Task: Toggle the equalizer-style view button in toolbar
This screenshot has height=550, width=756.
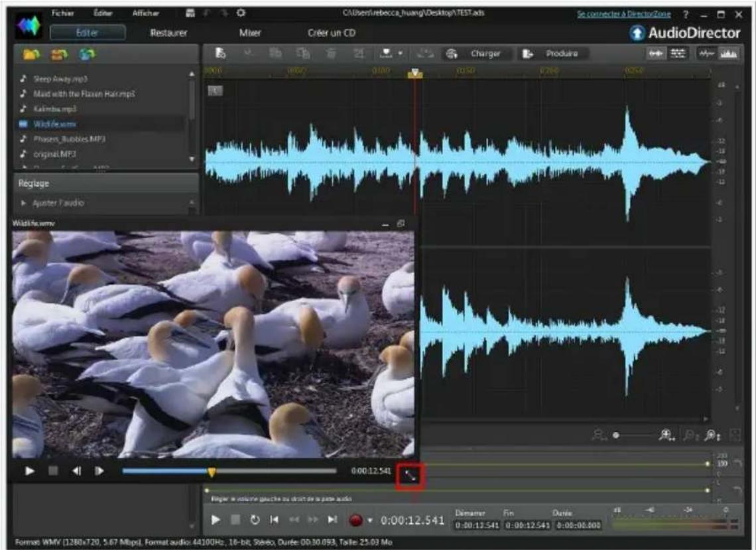Action: tap(678, 54)
